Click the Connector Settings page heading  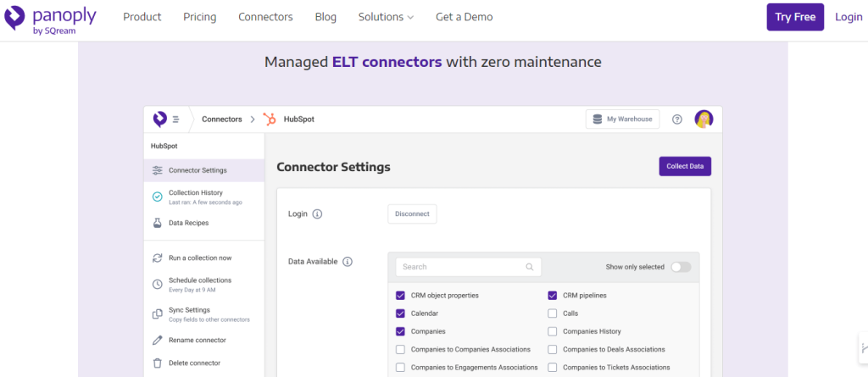click(x=333, y=167)
